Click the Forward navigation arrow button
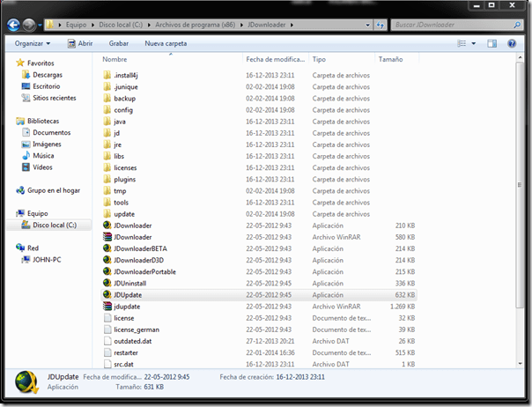Viewport: 532px width, 407px height. (28, 26)
